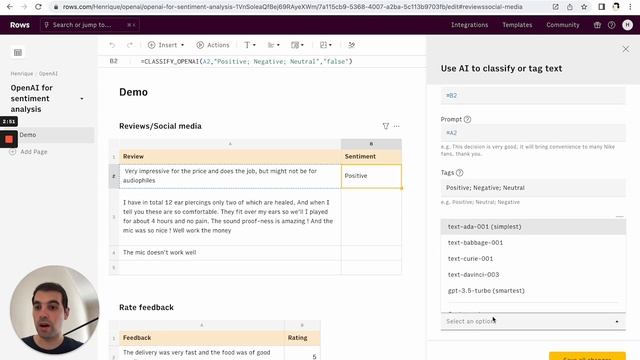Reload the page in browser

click(38, 7)
